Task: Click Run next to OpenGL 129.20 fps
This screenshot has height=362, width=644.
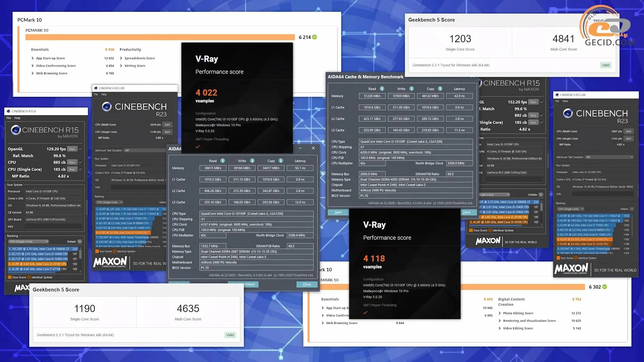Action: point(72,149)
